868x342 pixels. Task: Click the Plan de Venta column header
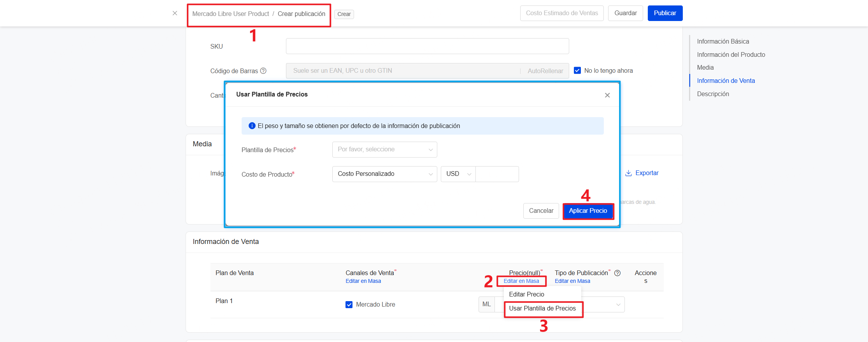coord(235,273)
